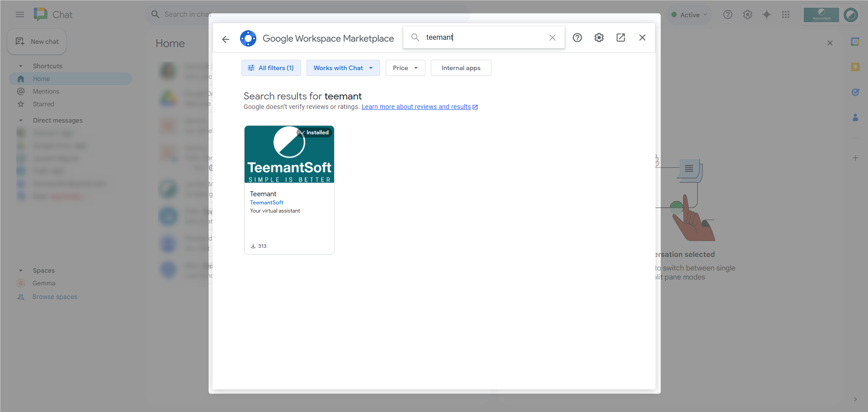
Task: Open the Active status dropdown
Action: tap(689, 15)
